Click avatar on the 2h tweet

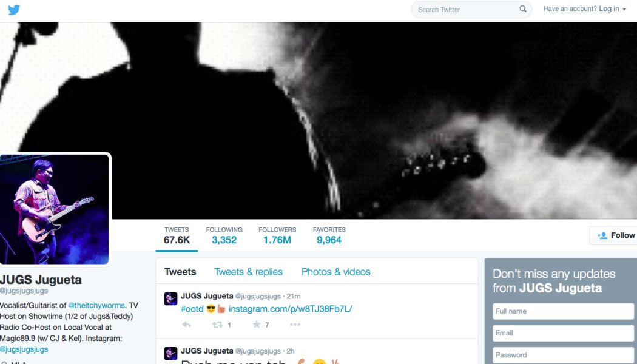[171, 353]
